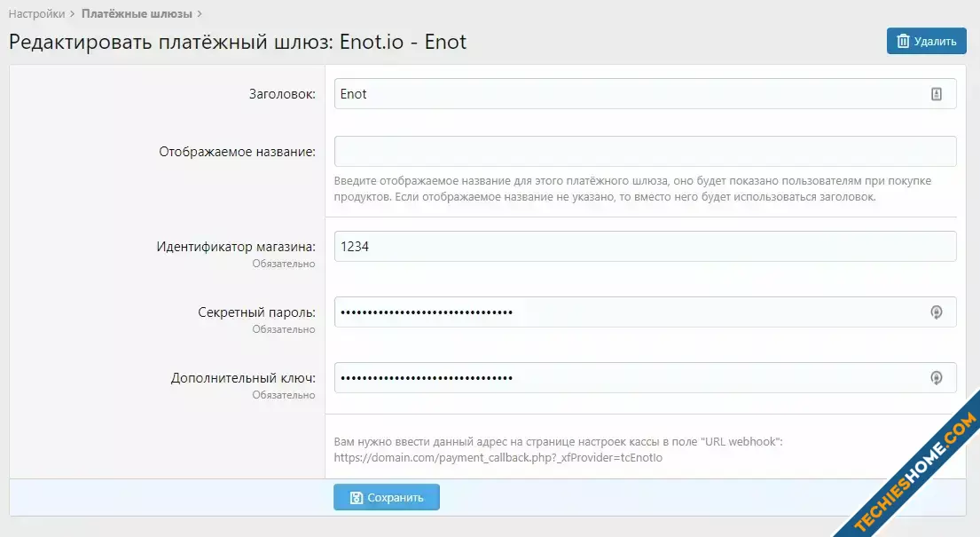
Task: Click the key icon in Секретный пароль field
Action: coord(937,312)
